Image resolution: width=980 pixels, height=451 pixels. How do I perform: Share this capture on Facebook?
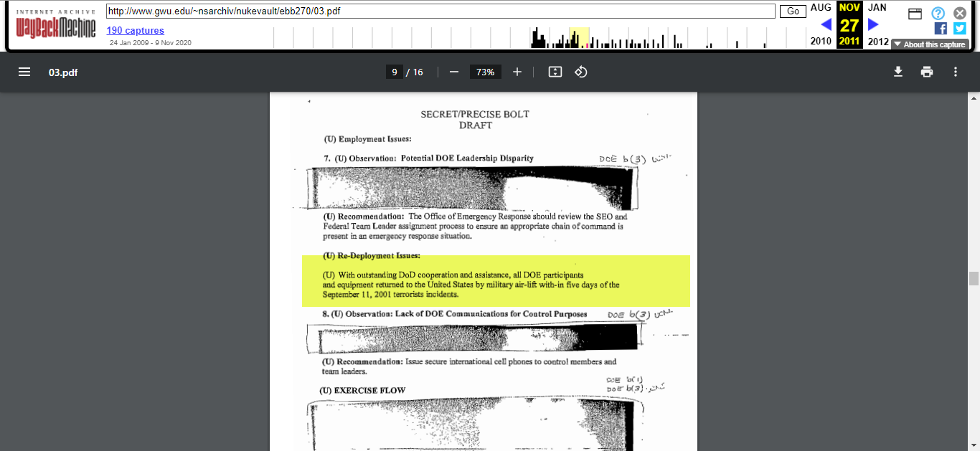pyautogui.click(x=941, y=29)
